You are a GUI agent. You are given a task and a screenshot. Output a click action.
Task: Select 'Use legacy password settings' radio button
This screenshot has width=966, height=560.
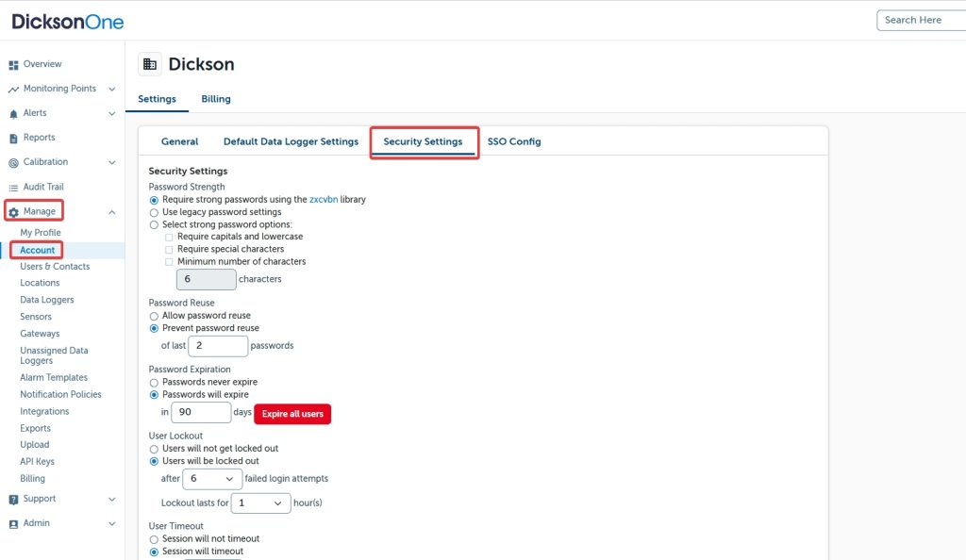tap(155, 212)
